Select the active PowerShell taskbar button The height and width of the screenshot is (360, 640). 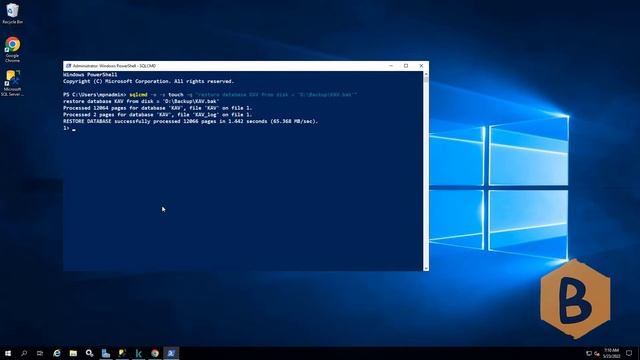coord(171,353)
